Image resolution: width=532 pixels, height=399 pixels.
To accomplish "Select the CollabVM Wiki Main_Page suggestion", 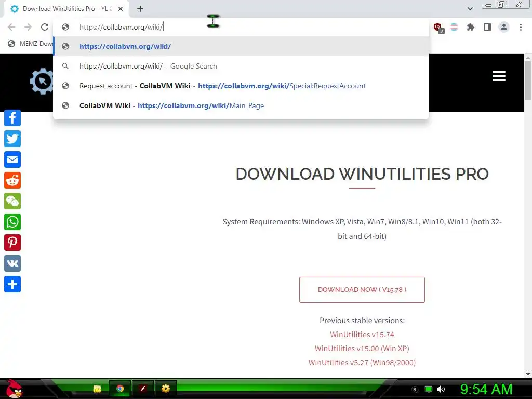I will [x=241, y=105].
